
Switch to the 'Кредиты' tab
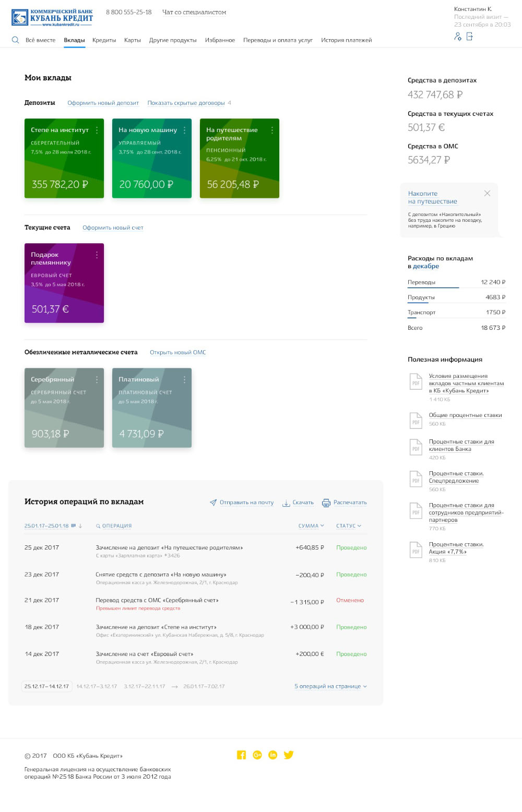[x=104, y=40]
